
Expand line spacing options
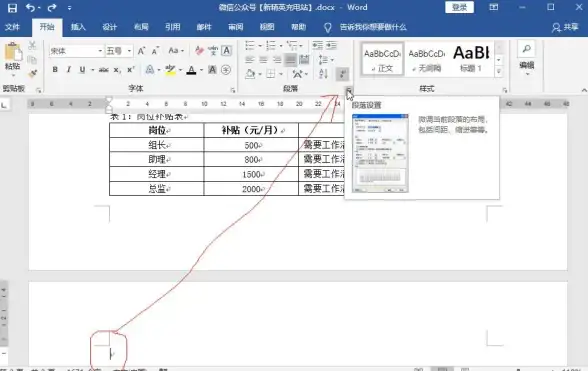tap(326, 59)
